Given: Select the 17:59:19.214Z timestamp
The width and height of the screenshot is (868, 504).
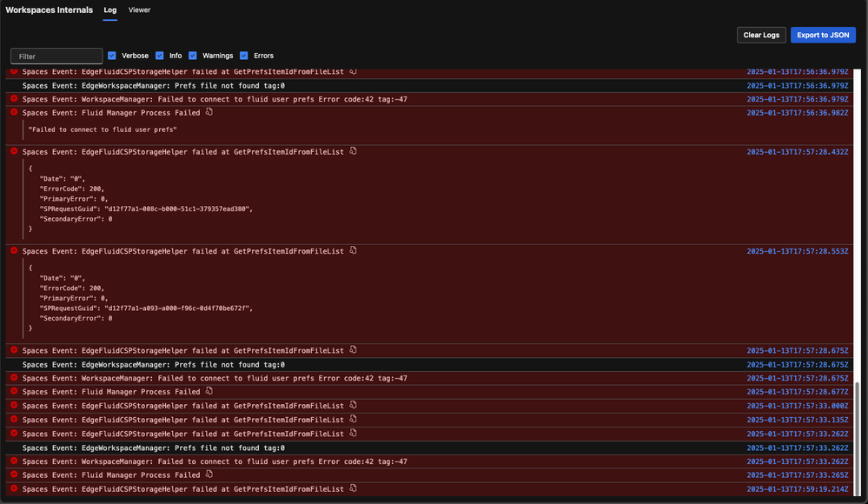Looking at the screenshot, I should pos(797,489).
